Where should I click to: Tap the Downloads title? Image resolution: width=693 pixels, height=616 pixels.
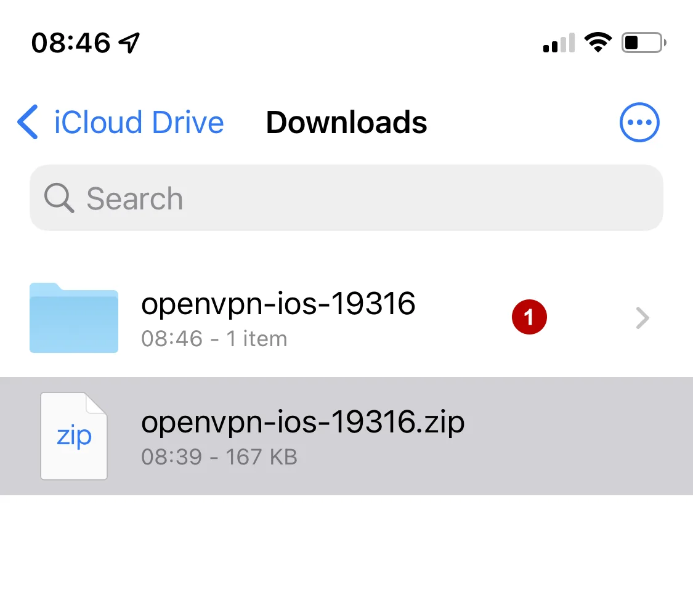click(346, 122)
